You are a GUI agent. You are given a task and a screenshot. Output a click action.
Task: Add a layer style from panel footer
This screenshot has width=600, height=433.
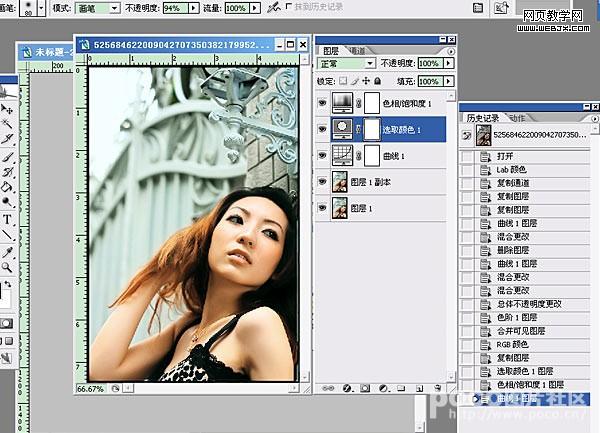point(347,388)
